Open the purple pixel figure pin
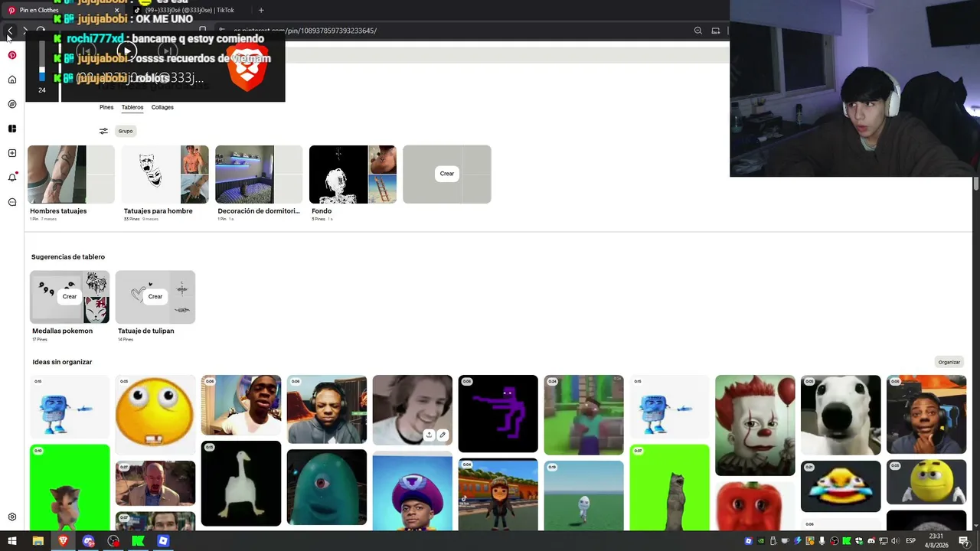 [498, 414]
